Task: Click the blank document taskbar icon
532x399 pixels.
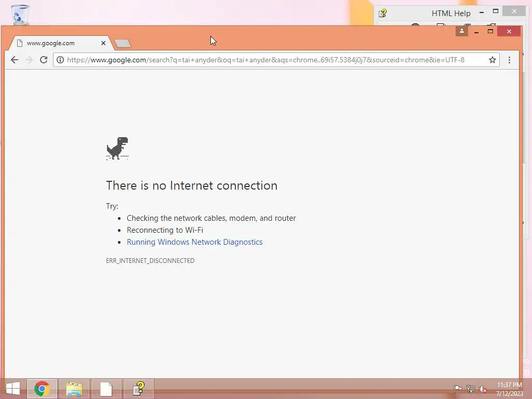Action: [x=106, y=389]
